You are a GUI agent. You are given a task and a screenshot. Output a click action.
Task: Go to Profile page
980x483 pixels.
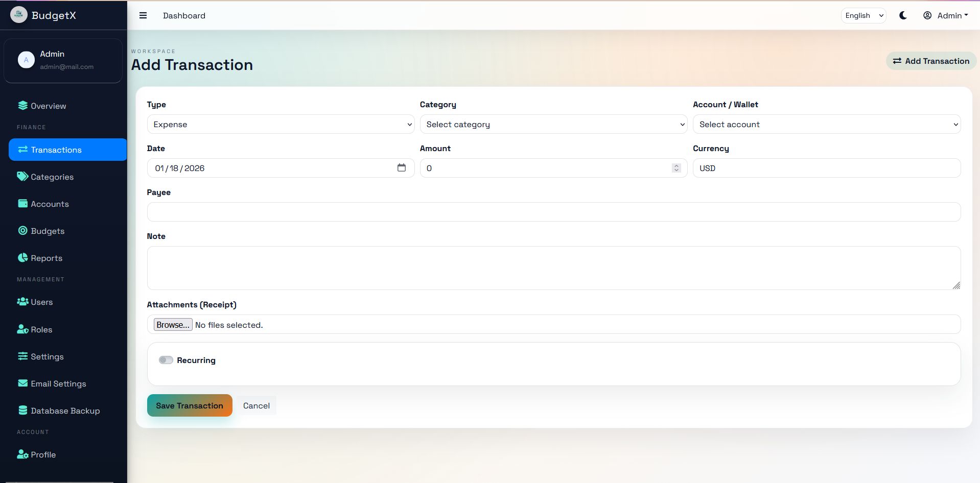pos(67,454)
